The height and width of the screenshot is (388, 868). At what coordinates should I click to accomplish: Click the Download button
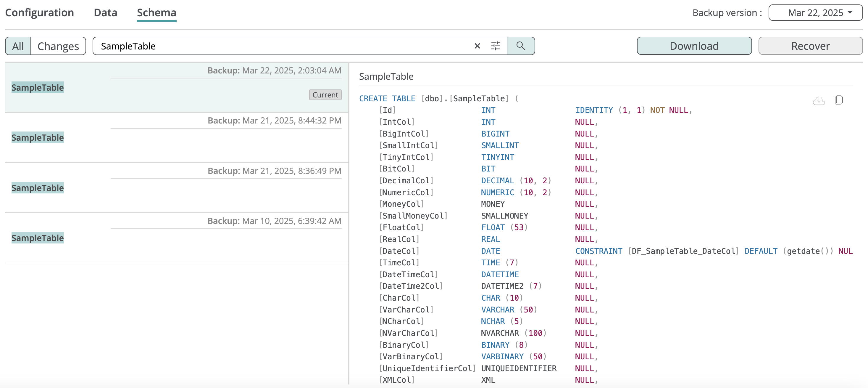(x=694, y=46)
